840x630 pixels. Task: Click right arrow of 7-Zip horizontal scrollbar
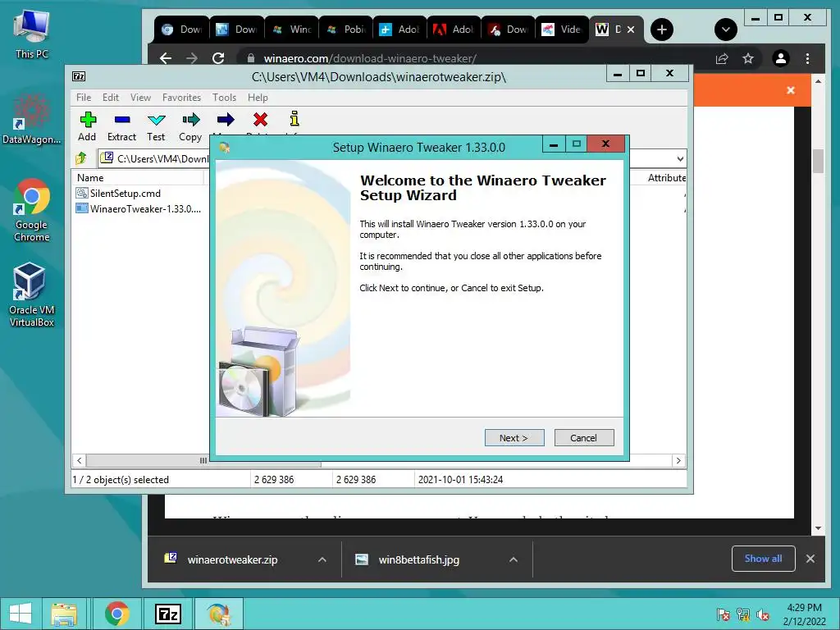point(678,461)
